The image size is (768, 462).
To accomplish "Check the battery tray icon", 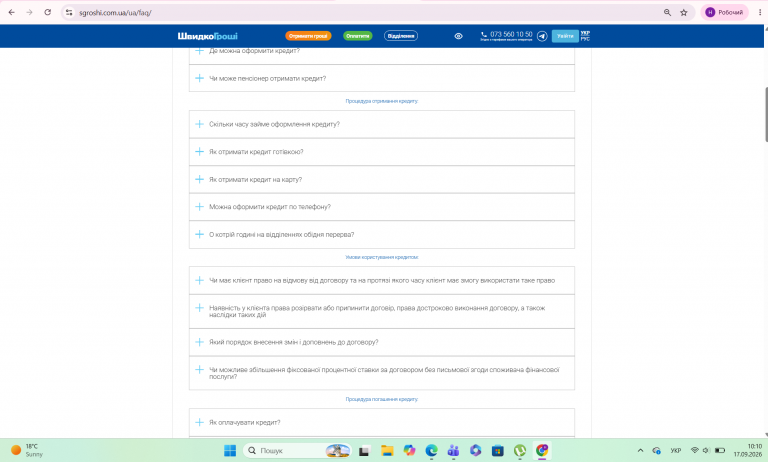I will 720,450.
